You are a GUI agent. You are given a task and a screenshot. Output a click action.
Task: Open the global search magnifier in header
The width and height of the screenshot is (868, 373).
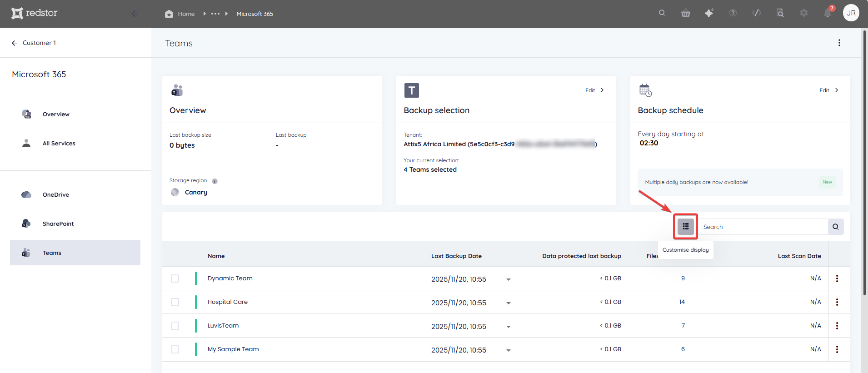coord(662,13)
